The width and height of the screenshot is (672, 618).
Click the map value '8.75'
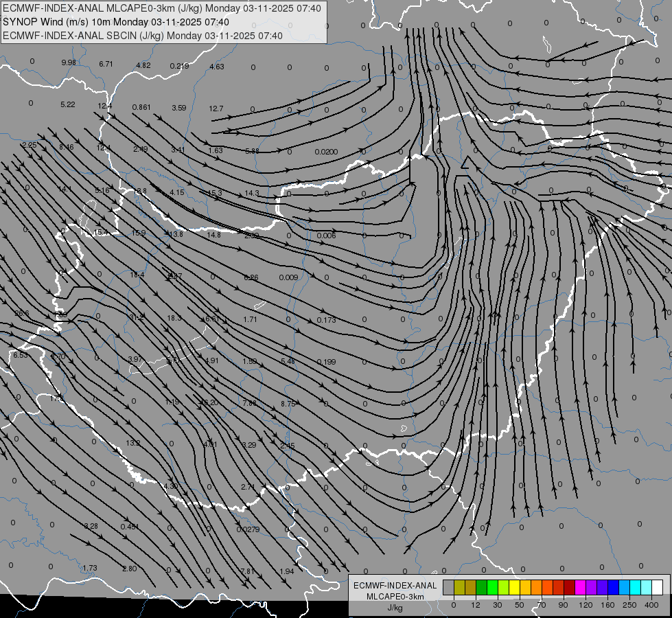288,404
